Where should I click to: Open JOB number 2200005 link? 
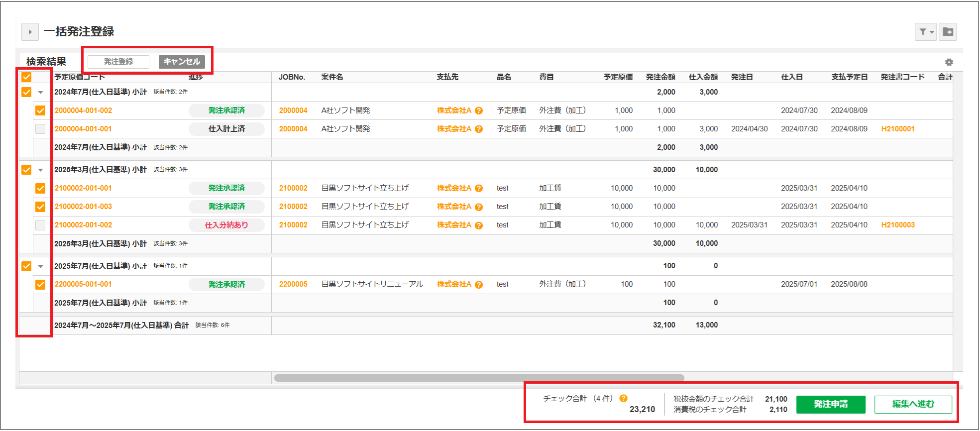coord(293,284)
